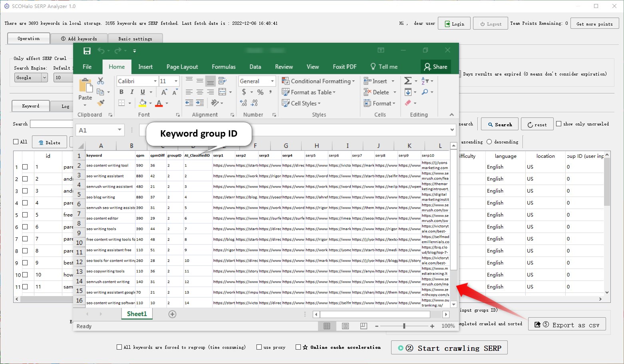Center text horizontally in cells

click(200, 92)
